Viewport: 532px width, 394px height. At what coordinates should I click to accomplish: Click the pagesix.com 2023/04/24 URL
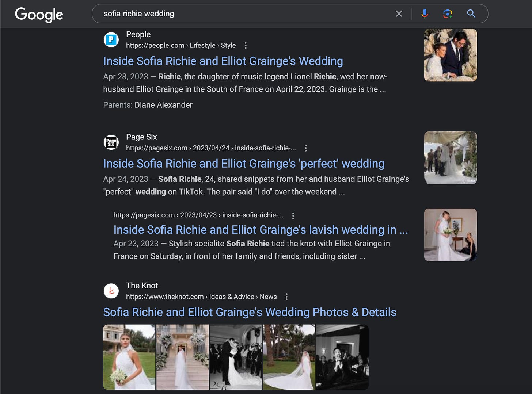point(211,148)
